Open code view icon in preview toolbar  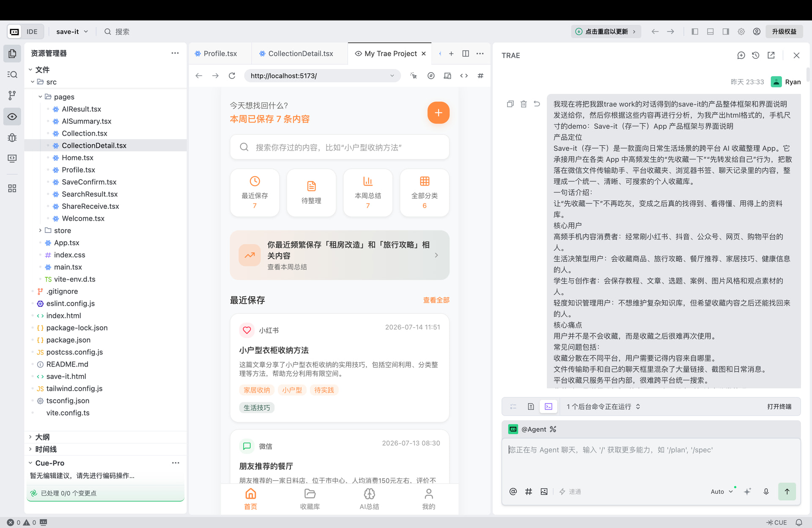[x=464, y=76]
